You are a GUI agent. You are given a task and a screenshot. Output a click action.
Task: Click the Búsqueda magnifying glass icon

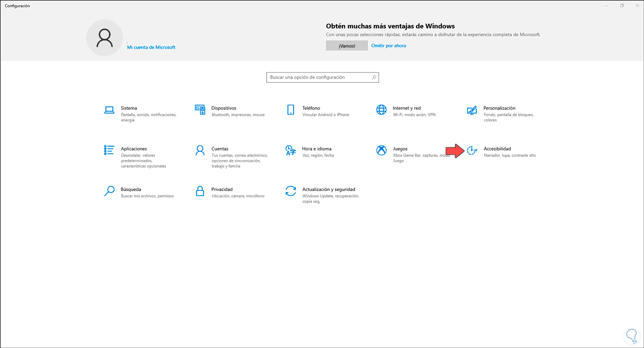click(109, 191)
